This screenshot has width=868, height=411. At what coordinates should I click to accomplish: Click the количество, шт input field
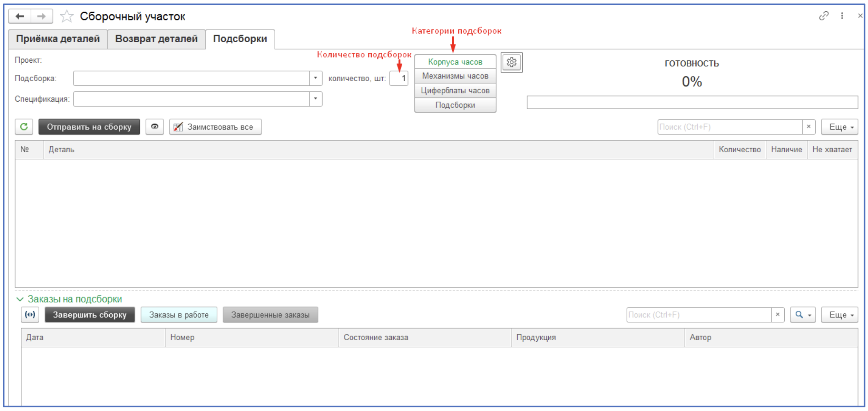click(x=399, y=78)
